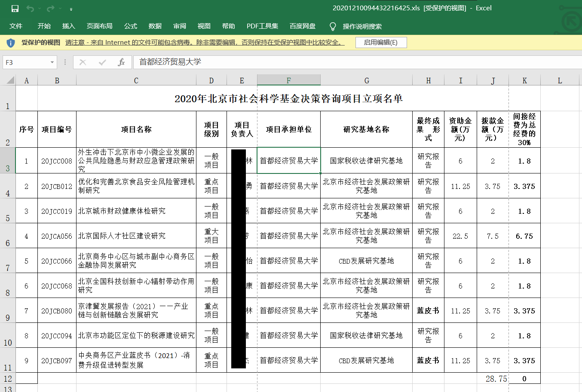Click the Cancel X icon in formula bar

(x=83, y=62)
